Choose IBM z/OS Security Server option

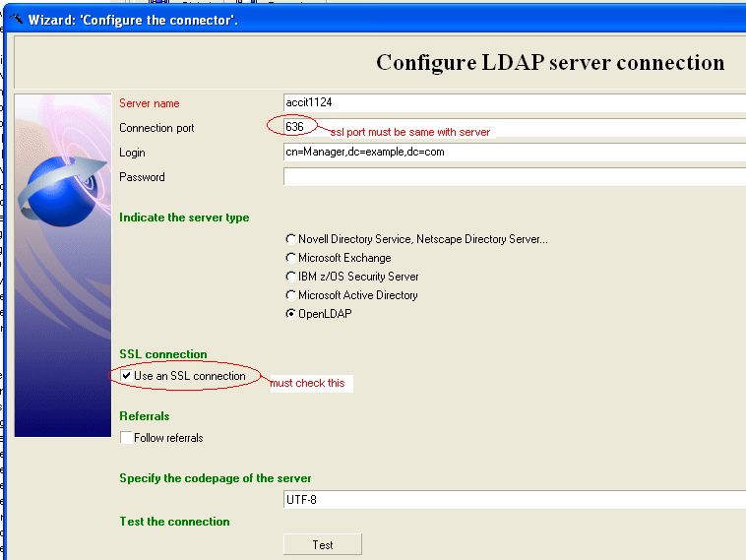click(x=290, y=277)
